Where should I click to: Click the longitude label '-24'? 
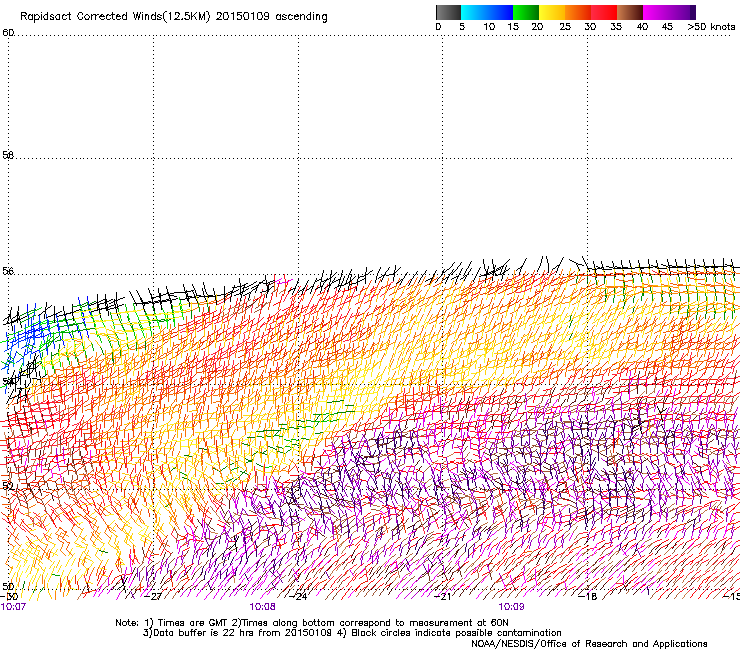click(299, 597)
